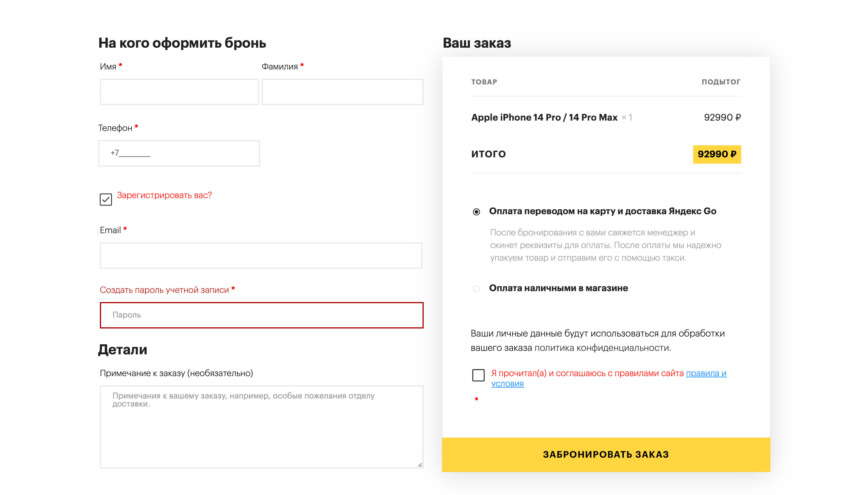Screen dimensions: 868x495
Task: Click the ТОВАР column header
Action: pyautogui.click(x=484, y=82)
